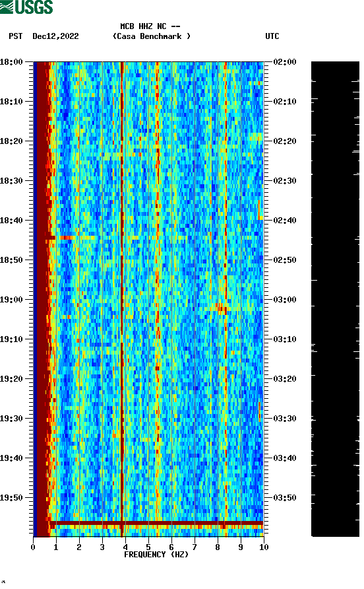Click the 19:50 PST time label
364x589 pixels.
click(11, 498)
